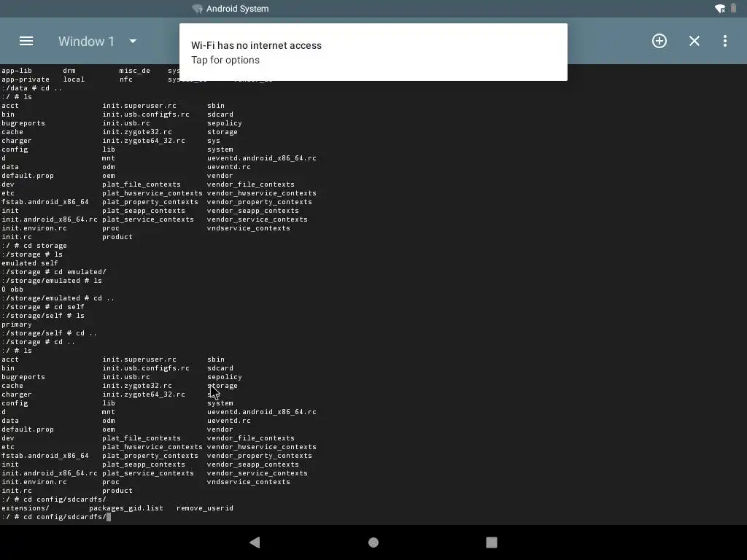
Task: Click the 'nfc' entry
Action: tap(125, 79)
